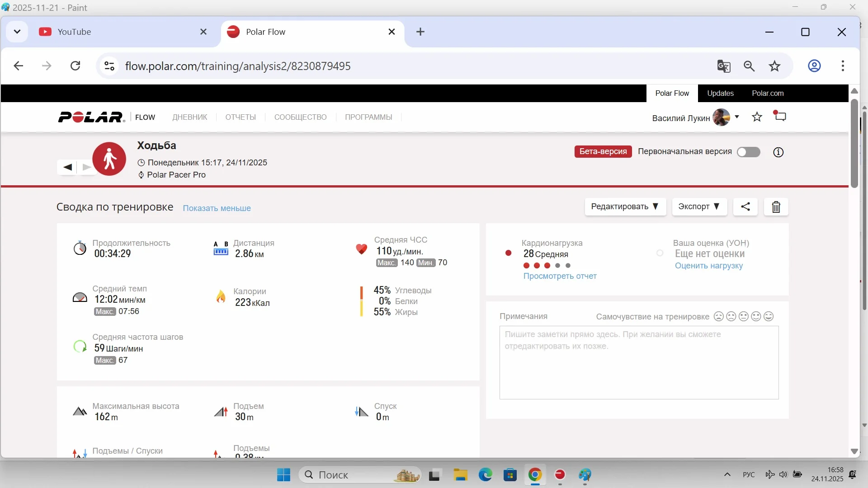Image resolution: width=868 pixels, height=488 pixels.
Task: Toggle the Первоначальная версия switch
Action: [748, 152]
